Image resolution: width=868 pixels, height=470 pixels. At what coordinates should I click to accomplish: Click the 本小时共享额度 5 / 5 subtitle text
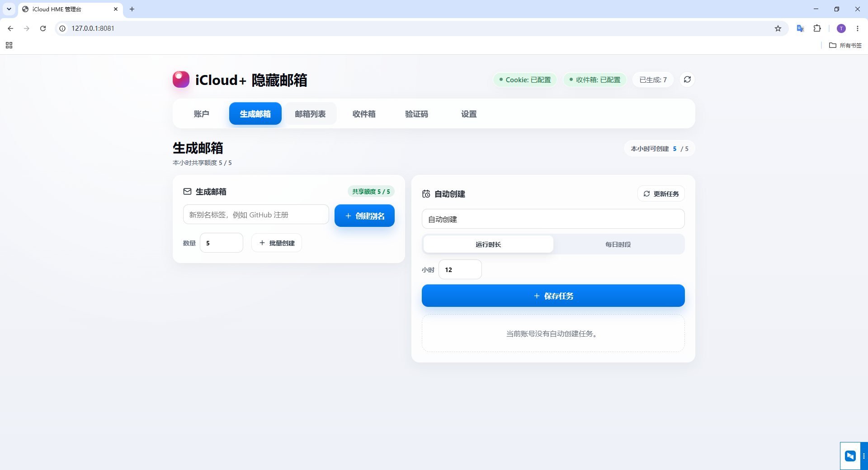pyautogui.click(x=202, y=163)
